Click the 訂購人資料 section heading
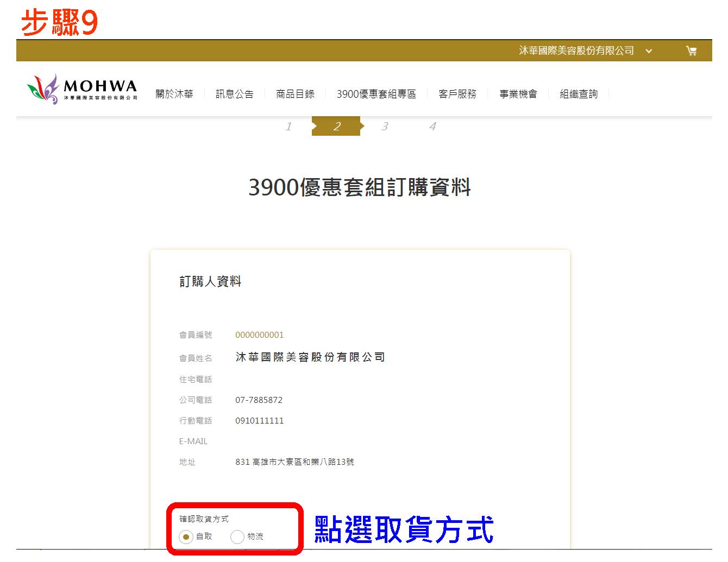 (210, 281)
